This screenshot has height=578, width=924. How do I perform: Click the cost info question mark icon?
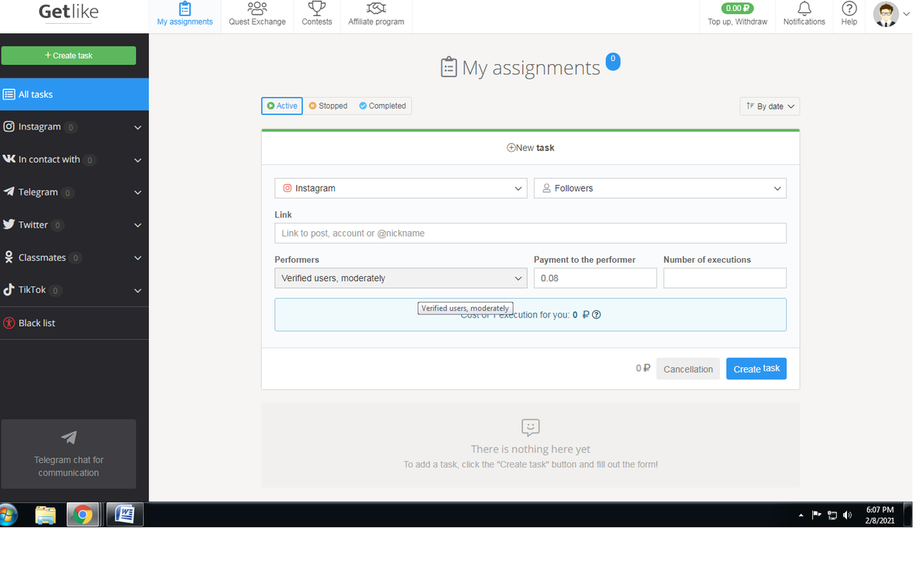pos(596,314)
